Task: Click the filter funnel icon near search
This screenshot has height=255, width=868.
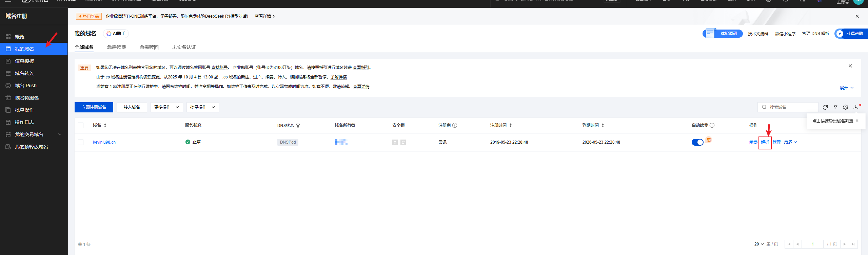Action: (x=835, y=107)
